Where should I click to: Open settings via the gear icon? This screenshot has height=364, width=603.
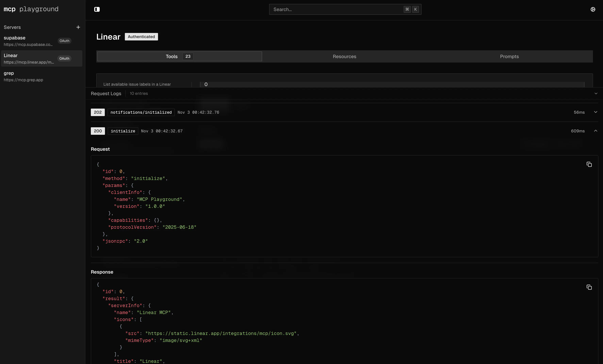pyautogui.click(x=593, y=9)
